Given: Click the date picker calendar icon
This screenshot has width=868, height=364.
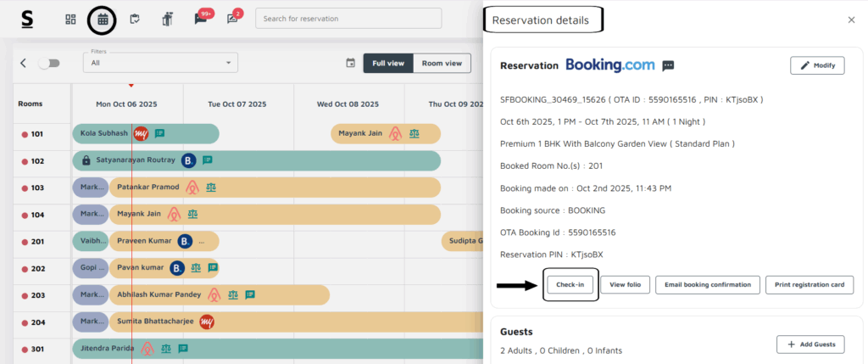Looking at the screenshot, I should tap(350, 63).
